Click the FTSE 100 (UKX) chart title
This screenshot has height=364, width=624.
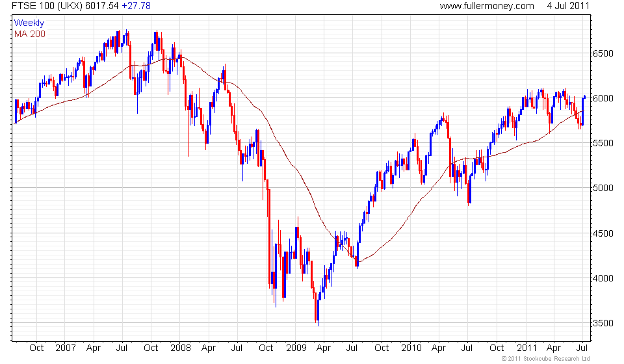pos(47,6)
